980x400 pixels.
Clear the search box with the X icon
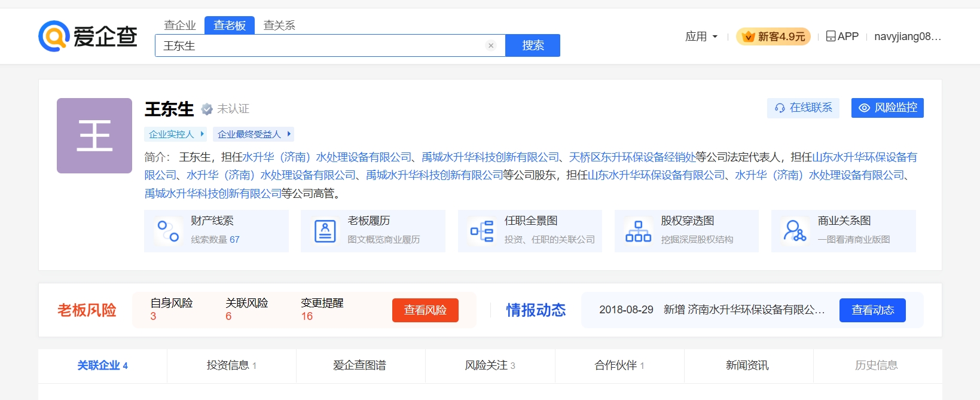491,45
